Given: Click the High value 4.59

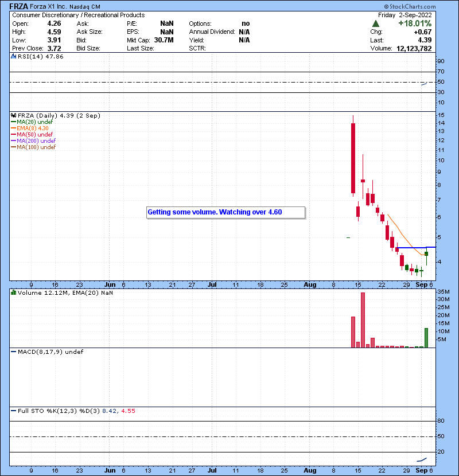Looking at the screenshot, I should tap(54, 32).
